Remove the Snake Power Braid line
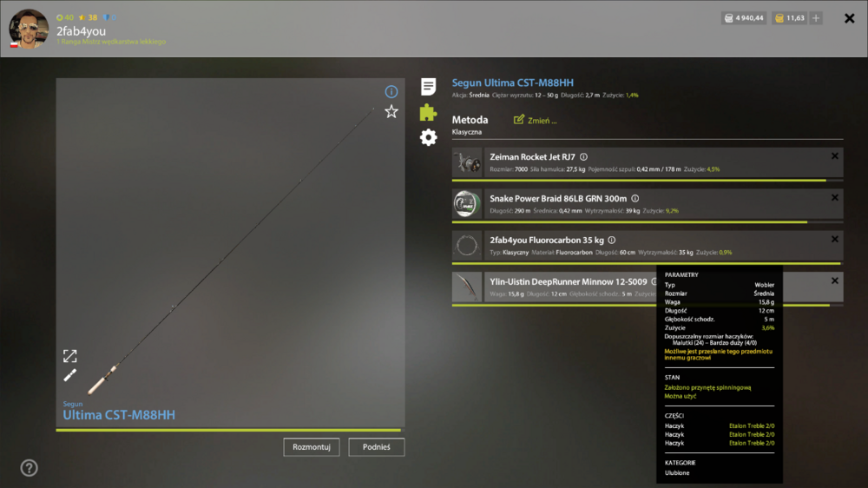Screen dimensions: 868x488 tap(835, 198)
